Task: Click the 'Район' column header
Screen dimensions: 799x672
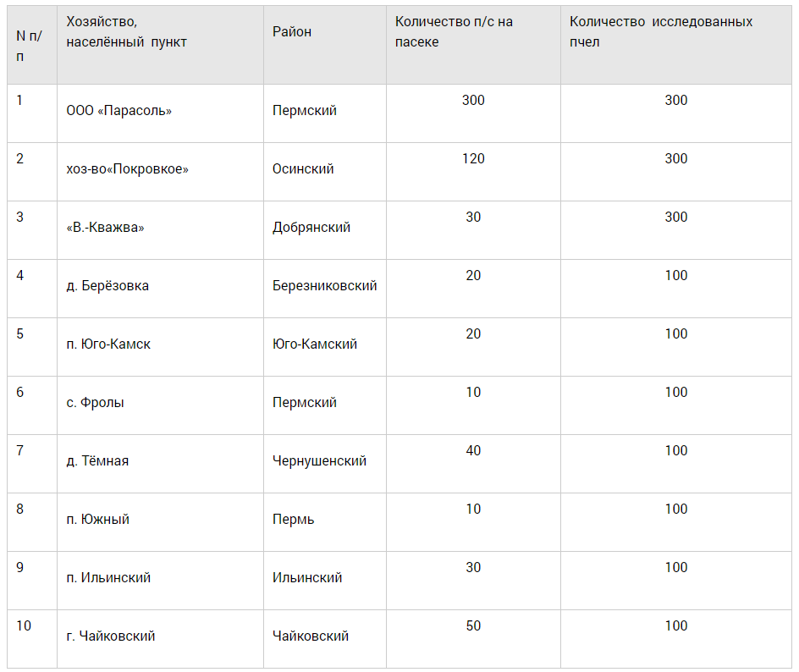Action: 292,32
